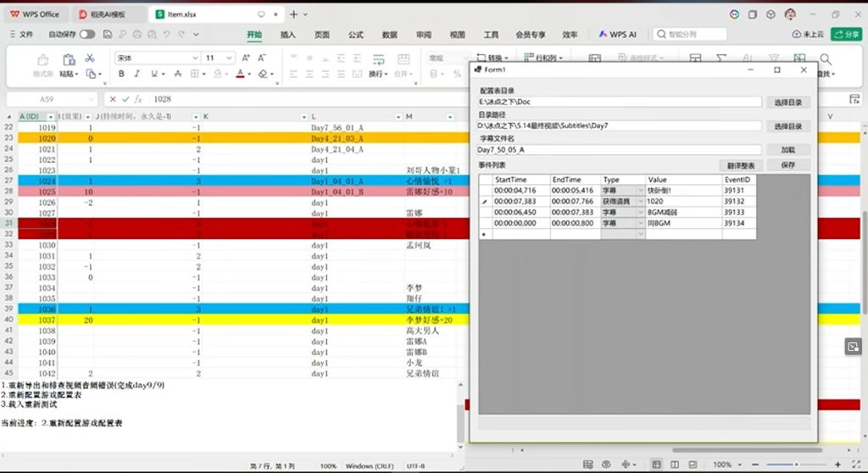Toggle bold formatting in the ribbon
Image resolution: width=868 pixels, height=473 pixels.
click(121, 74)
